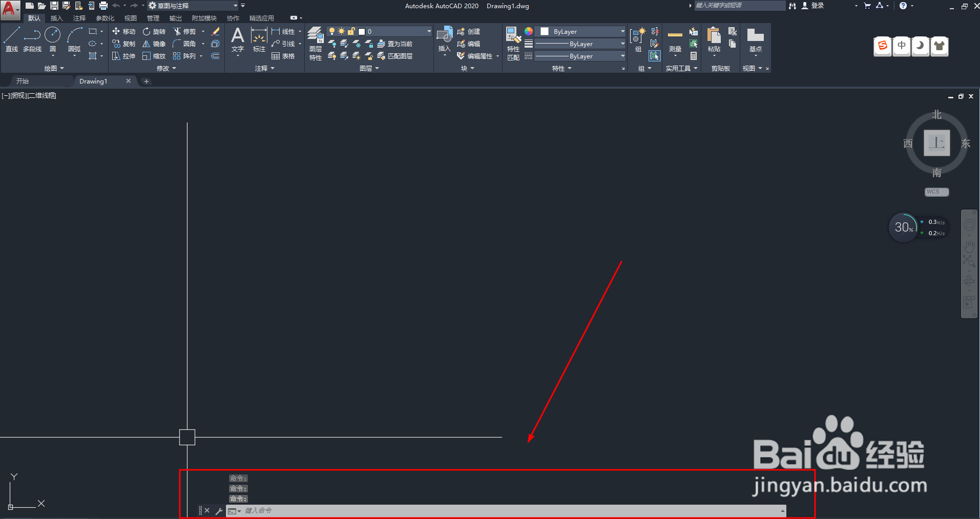Screen dimensions: 980x519
Task: Click the Measure (测量) ruler tool
Action: [675, 40]
